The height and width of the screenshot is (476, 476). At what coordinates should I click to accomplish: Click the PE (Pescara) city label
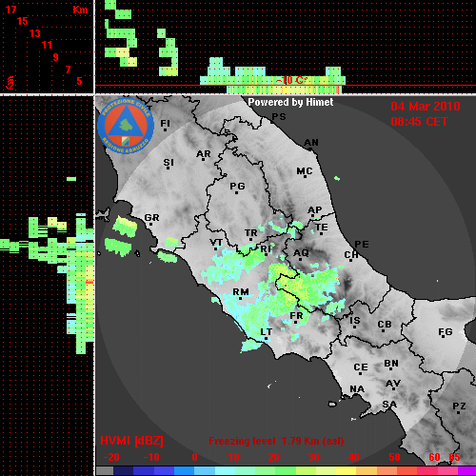click(362, 245)
